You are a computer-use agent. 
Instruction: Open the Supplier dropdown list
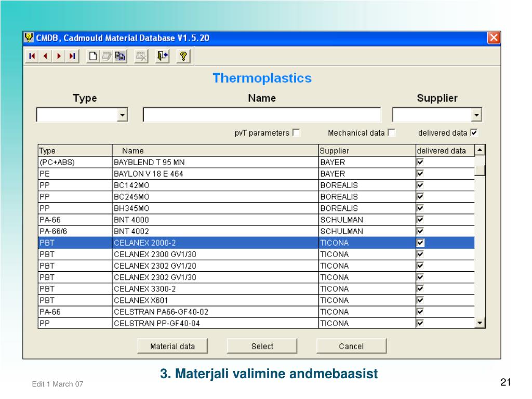(x=476, y=115)
